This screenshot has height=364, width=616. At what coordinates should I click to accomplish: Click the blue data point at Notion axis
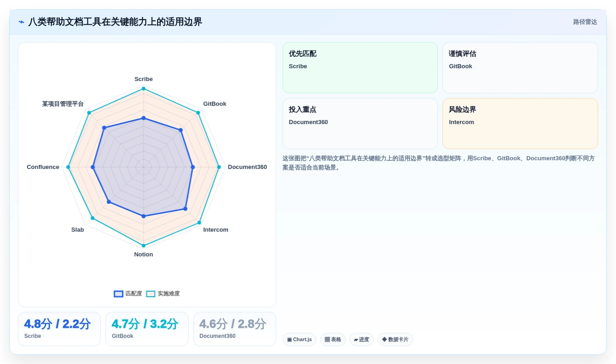tap(143, 216)
